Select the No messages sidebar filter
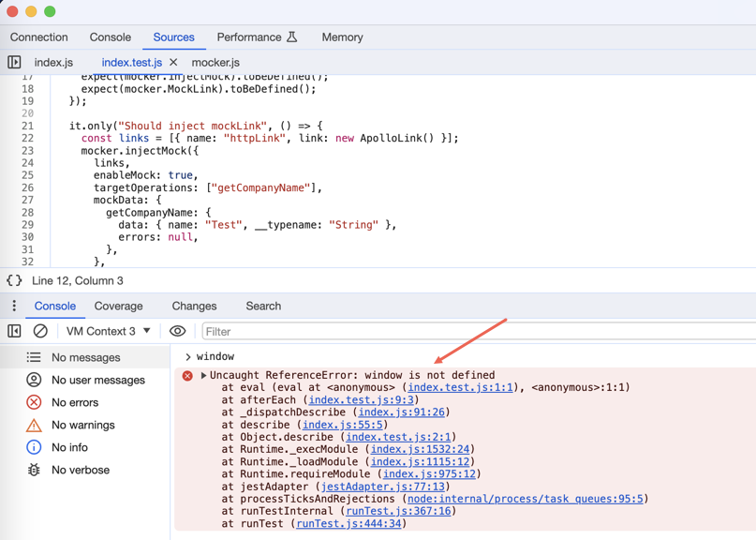756x540 pixels. (x=85, y=357)
